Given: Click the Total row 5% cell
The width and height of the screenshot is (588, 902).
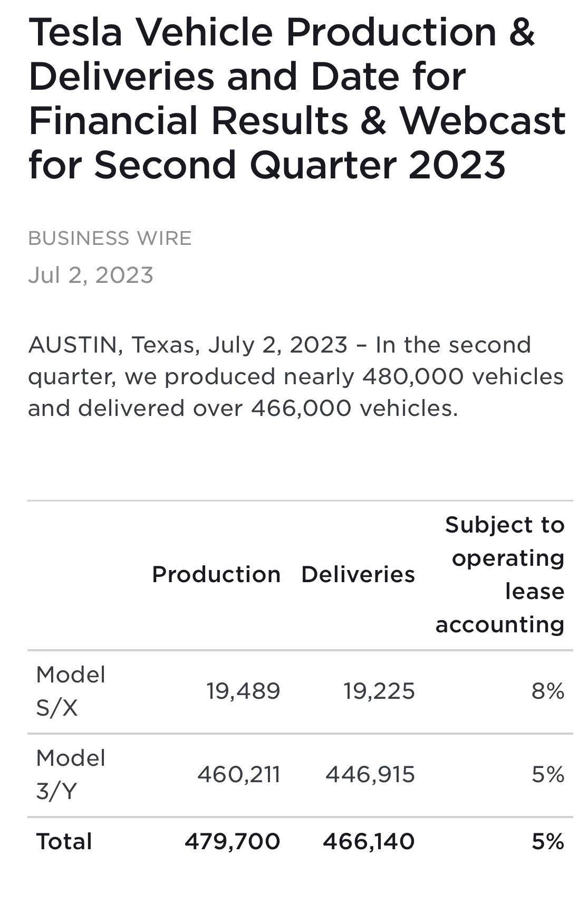Looking at the screenshot, I should [x=548, y=842].
